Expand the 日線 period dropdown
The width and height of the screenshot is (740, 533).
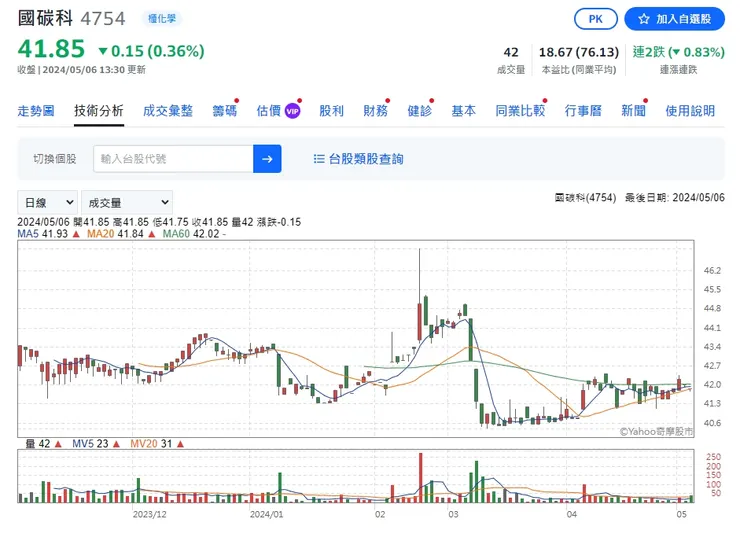pyautogui.click(x=48, y=203)
